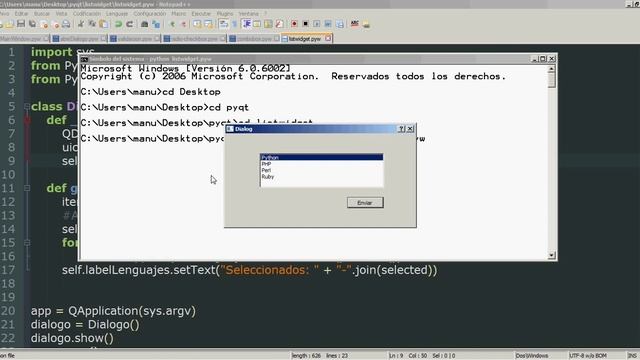Viewport: 640px width, 360px height.
Task: Open the Buscar menu
Action: [x=42, y=14]
